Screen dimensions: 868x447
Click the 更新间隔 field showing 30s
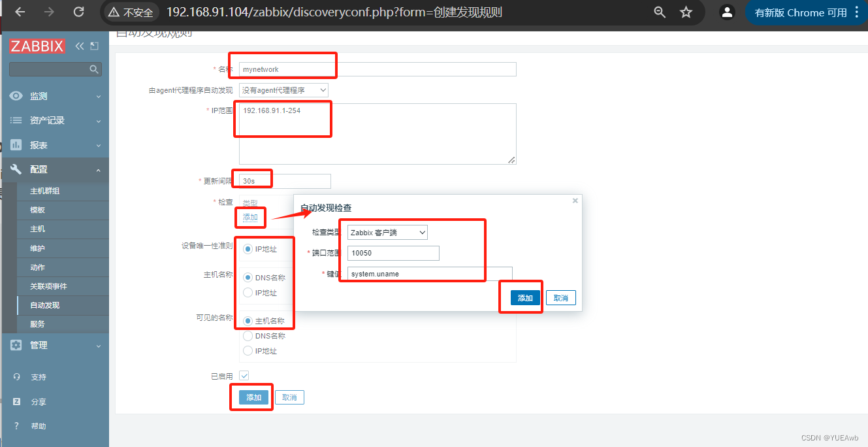tap(285, 181)
